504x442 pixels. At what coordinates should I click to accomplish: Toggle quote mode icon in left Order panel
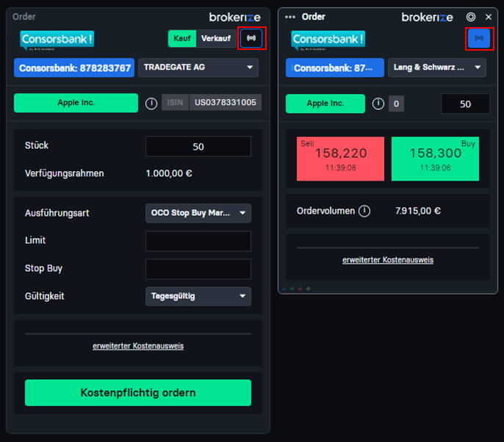(x=251, y=38)
